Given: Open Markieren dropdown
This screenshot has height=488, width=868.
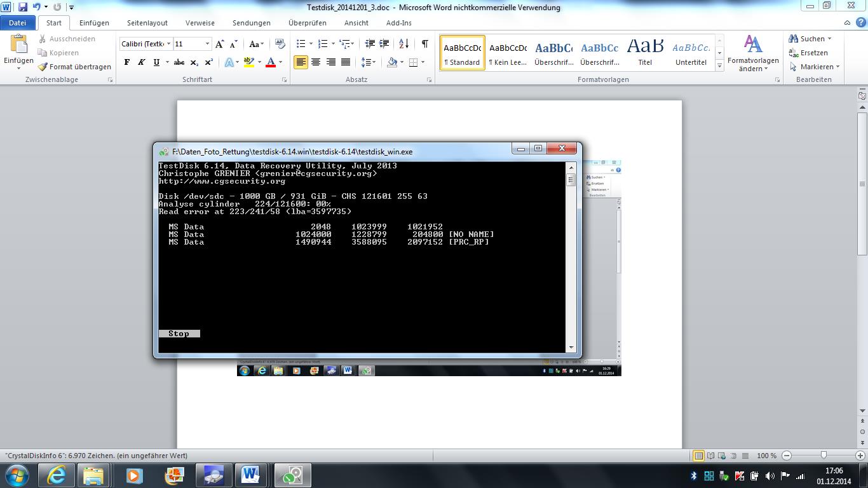Looking at the screenshot, I should pyautogui.click(x=815, y=67).
